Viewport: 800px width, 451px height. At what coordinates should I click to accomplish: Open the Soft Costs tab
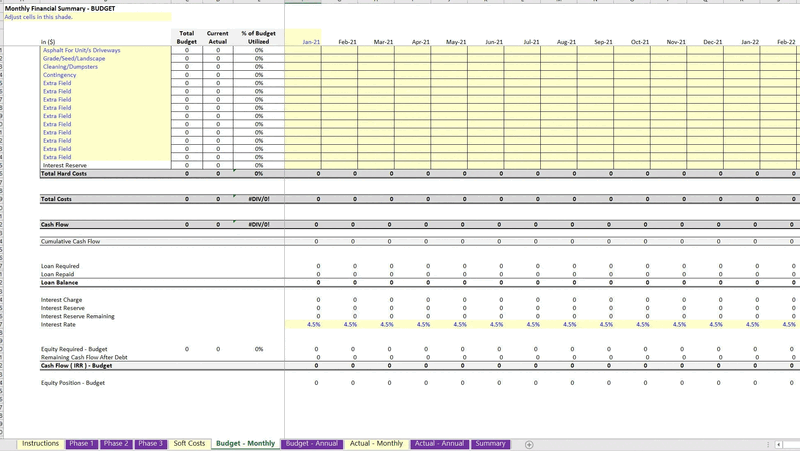coord(189,443)
